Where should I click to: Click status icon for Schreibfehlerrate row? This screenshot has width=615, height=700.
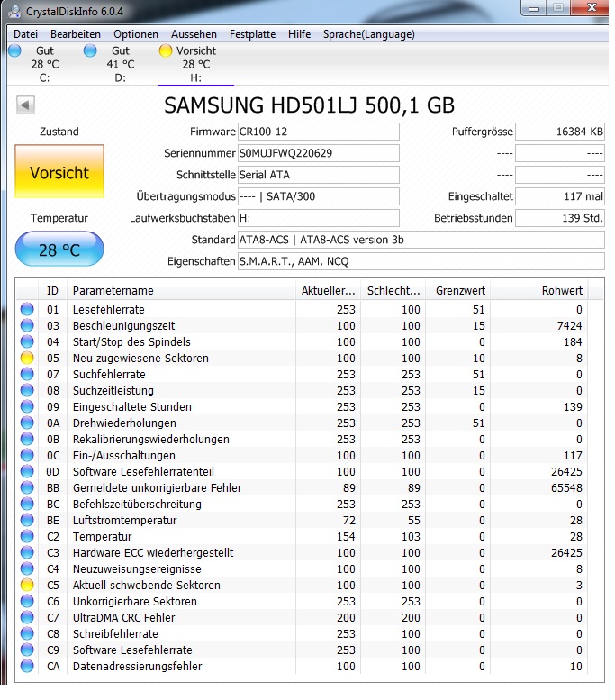point(27,633)
